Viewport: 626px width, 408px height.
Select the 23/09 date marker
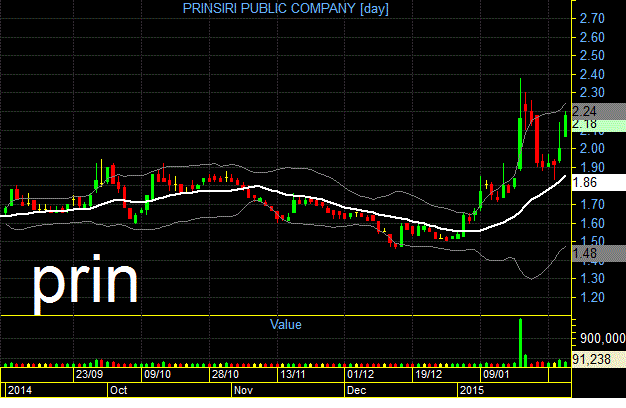click(x=89, y=374)
